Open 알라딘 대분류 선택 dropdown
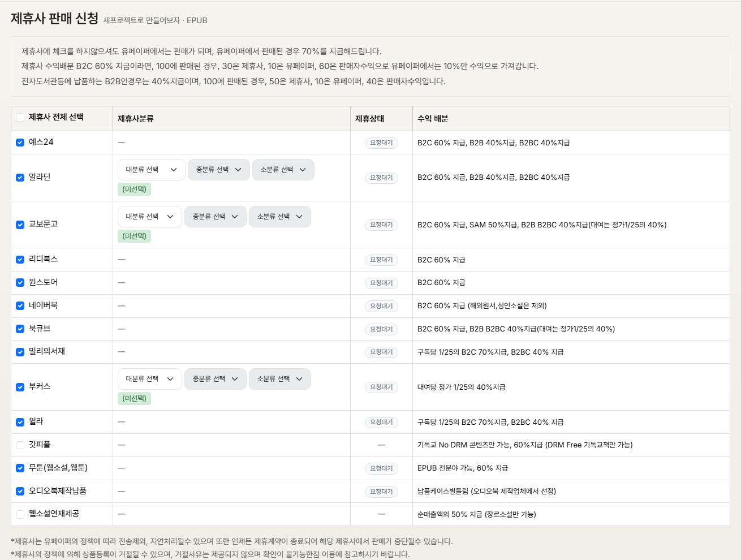This screenshot has height=560, width=741. point(152,170)
